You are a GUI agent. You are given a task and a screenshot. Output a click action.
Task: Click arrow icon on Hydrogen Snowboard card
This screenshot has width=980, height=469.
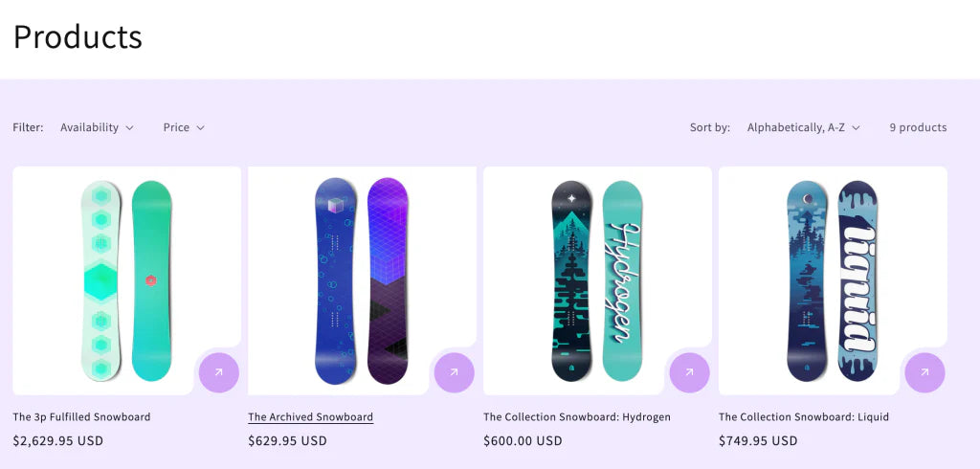coord(689,373)
